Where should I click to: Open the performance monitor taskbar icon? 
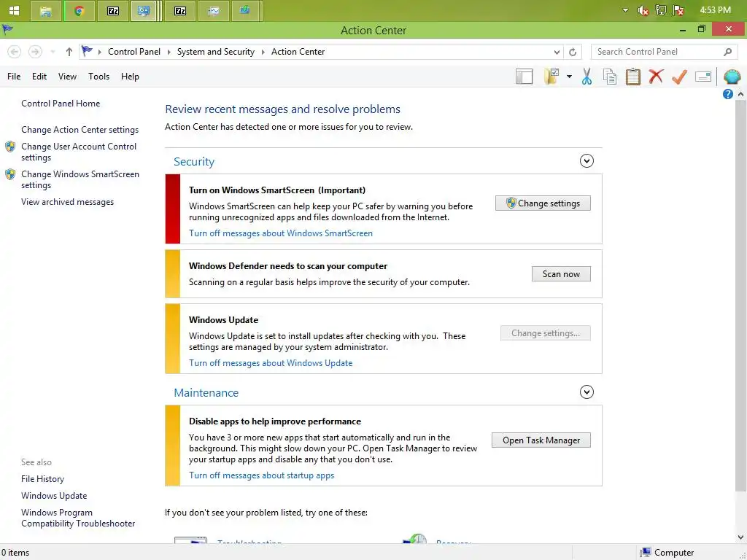click(x=214, y=11)
